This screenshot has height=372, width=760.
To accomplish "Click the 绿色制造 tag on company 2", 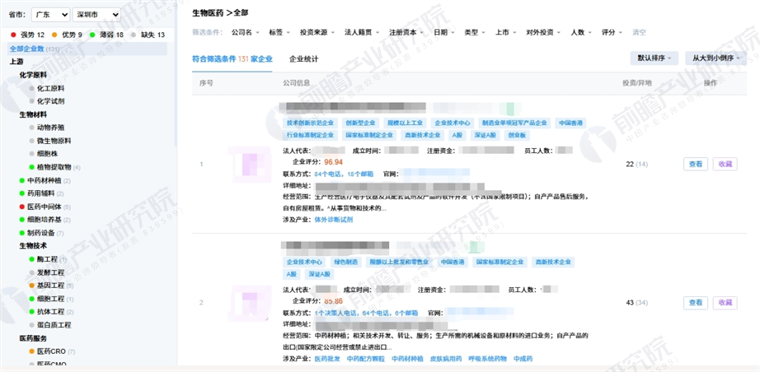I will [x=345, y=262].
